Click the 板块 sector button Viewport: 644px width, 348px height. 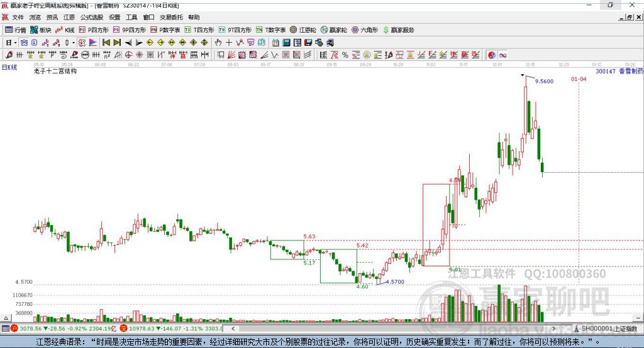click(41, 30)
